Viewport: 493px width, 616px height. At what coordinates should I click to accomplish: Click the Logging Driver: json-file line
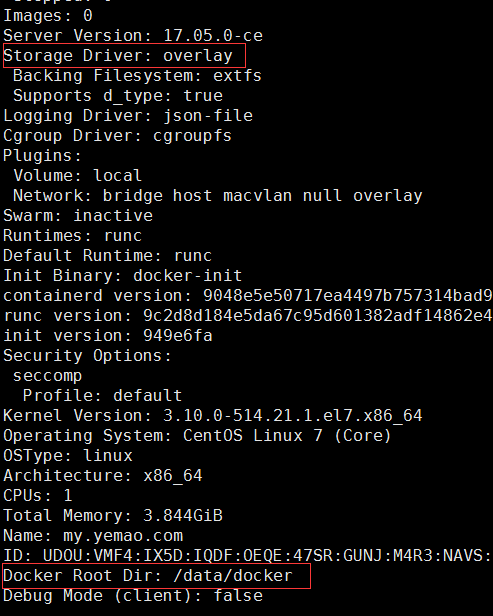click(128, 116)
